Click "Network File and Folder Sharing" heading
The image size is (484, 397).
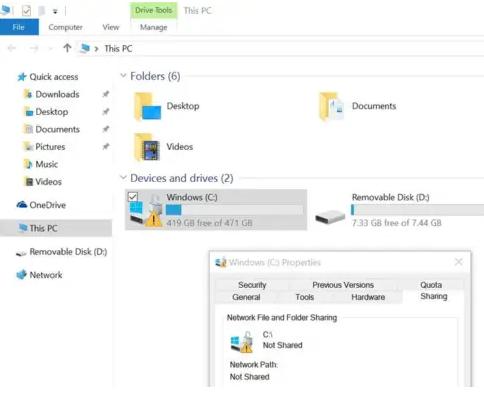point(282,317)
